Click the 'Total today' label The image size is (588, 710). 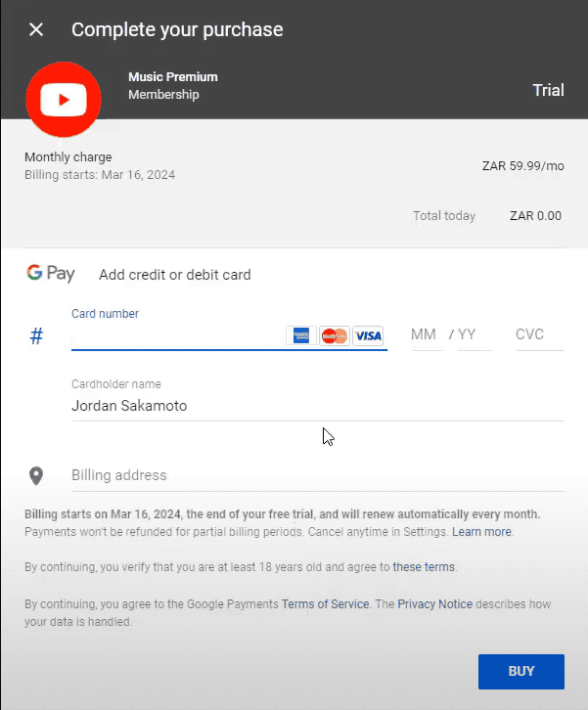tap(444, 216)
